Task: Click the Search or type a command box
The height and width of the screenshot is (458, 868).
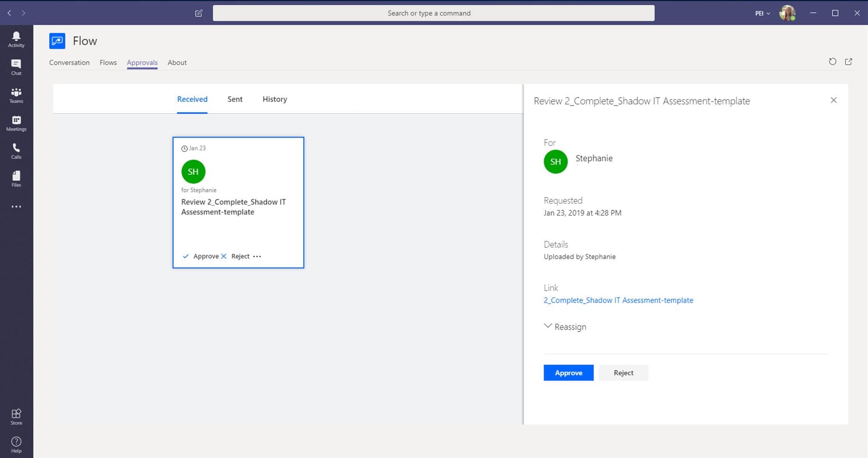Action: point(434,13)
